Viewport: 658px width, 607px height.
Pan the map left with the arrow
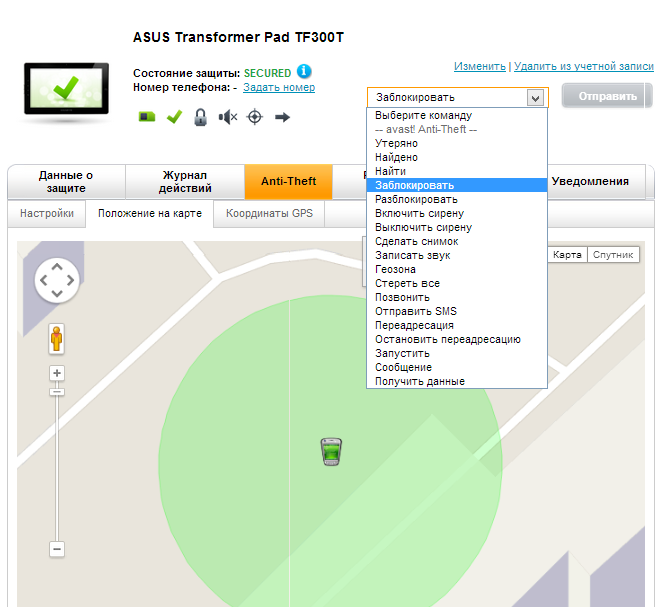click(43, 280)
